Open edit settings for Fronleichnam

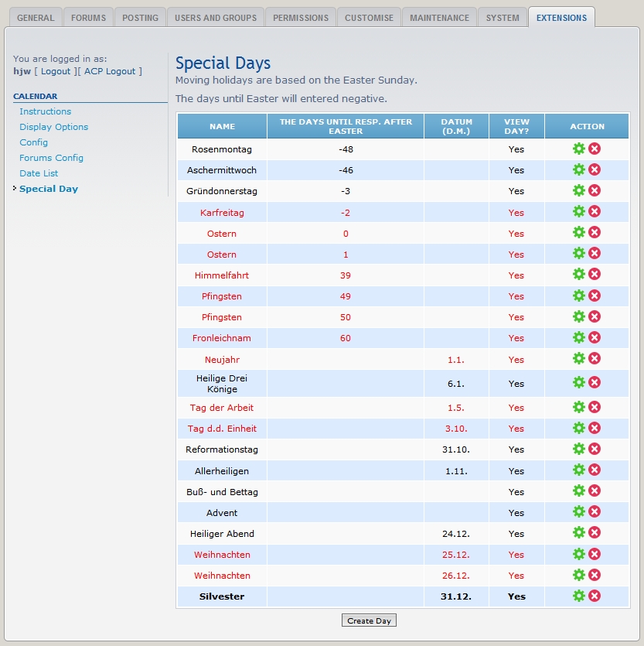[578, 337]
